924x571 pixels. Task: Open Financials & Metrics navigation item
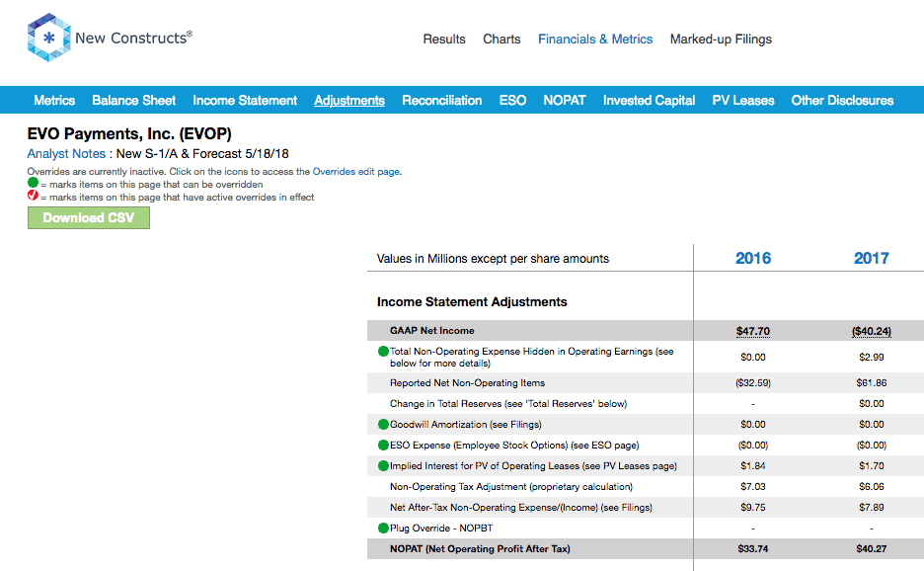pos(595,39)
